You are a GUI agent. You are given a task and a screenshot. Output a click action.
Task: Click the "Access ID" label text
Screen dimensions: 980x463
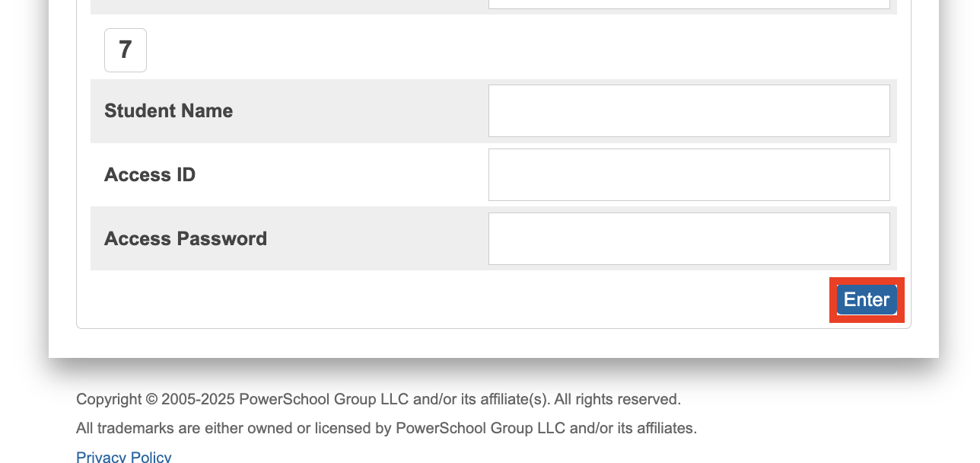click(150, 175)
